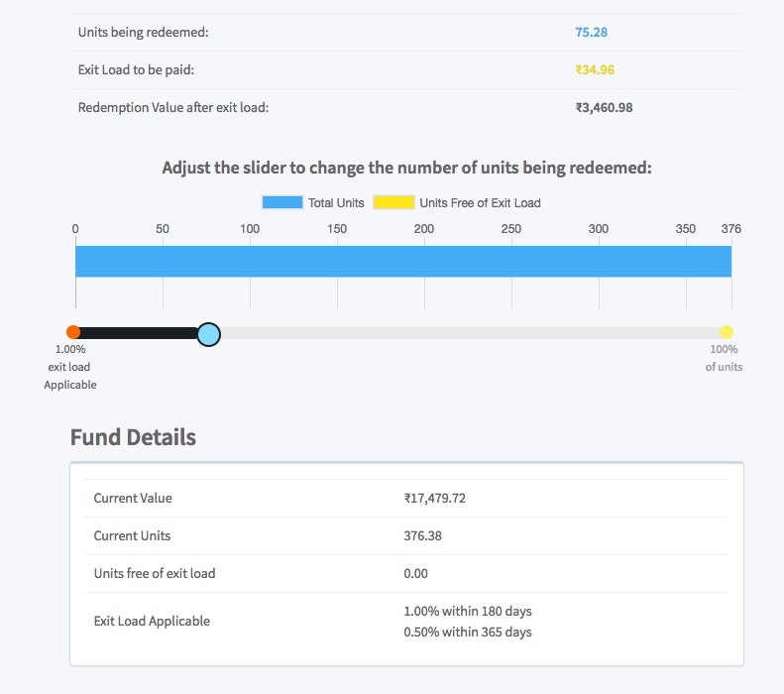This screenshot has width=784, height=694.
Task: Click axis tick label 300
Action: [x=599, y=229]
